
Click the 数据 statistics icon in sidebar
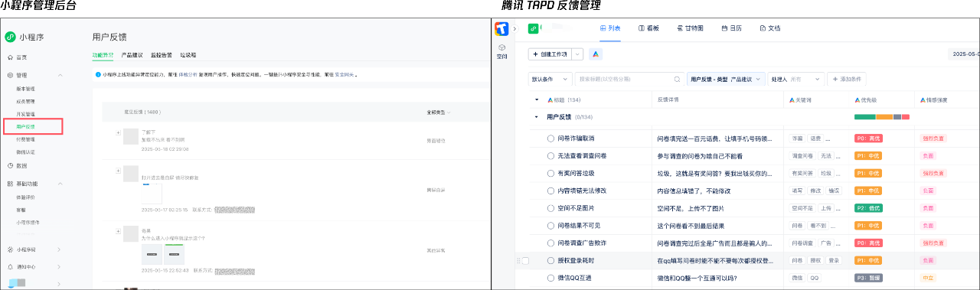(x=10, y=165)
